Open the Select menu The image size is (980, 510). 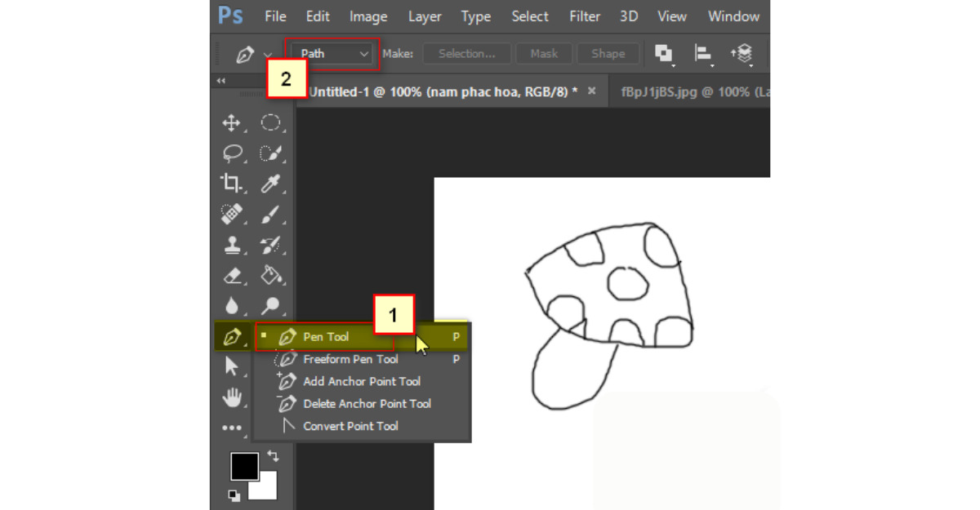click(530, 16)
